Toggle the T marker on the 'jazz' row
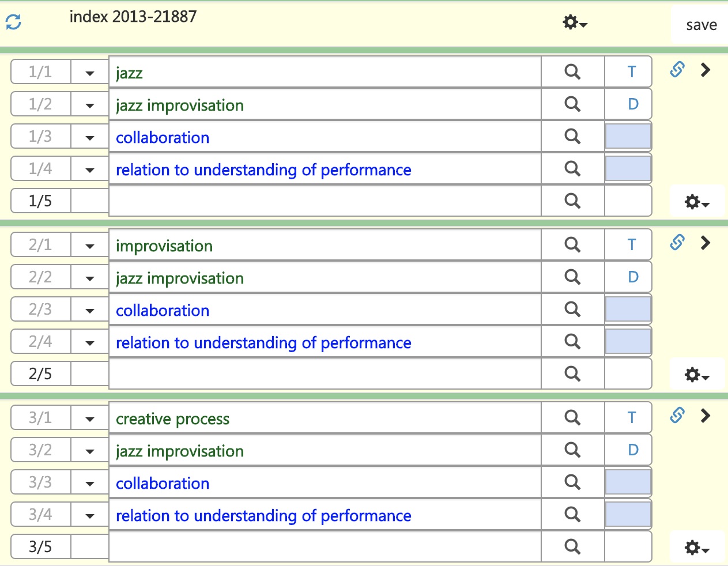This screenshot has height=566, width=728. click(x=632, y=72)
